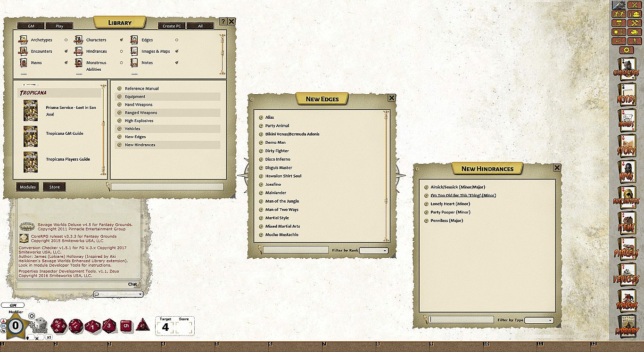The image size is (644, 352).
Task: Open the Notes sidebar panel
Action: (626, 96)
